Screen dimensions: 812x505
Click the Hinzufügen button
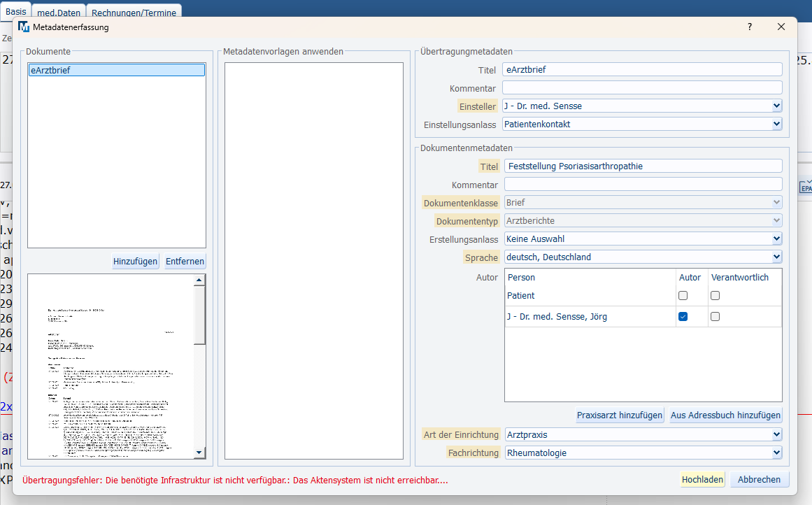click(135, 261)
